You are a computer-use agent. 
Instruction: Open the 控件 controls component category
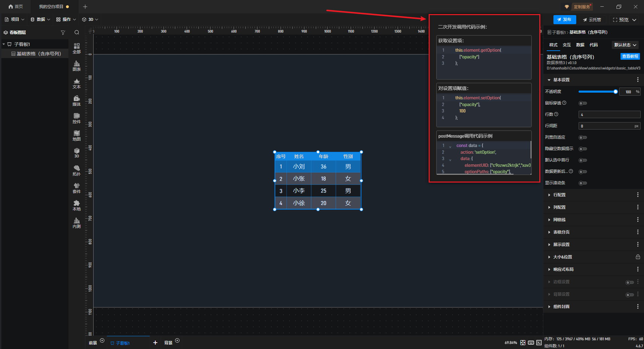[76, 118]
